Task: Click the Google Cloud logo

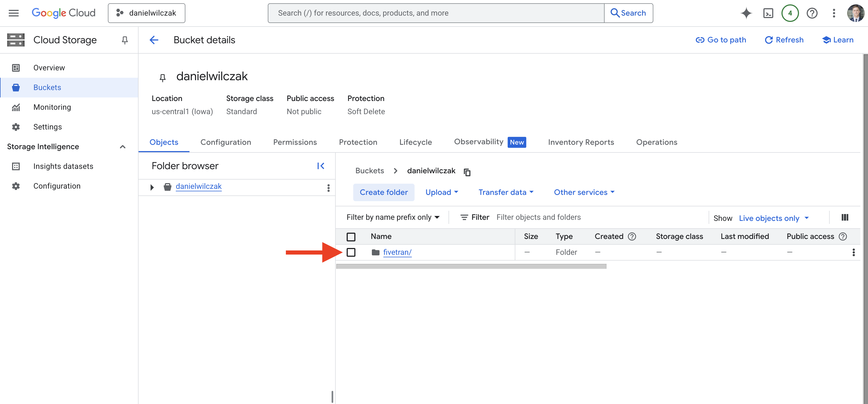Action: pyautogui.click(x=63, y=13)
